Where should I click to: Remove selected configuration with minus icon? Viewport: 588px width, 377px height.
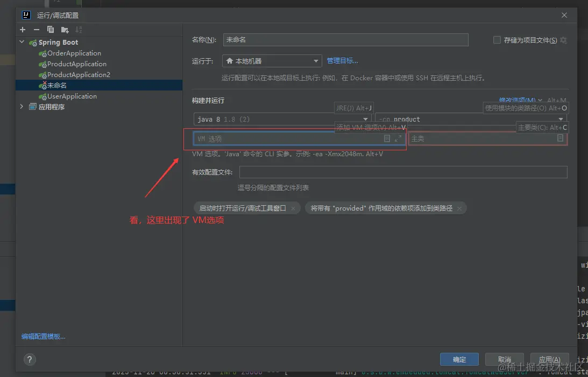pos(37,30)
